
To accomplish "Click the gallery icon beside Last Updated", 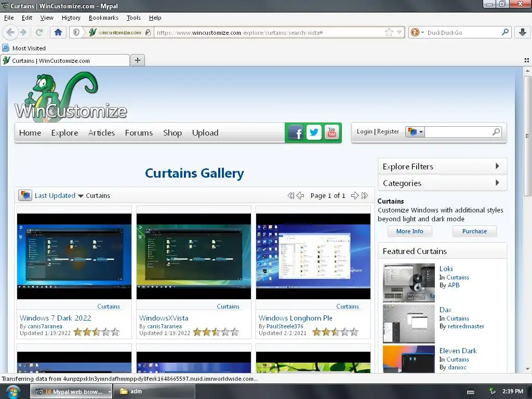I will pyautogui.click(x=25, y=195).
